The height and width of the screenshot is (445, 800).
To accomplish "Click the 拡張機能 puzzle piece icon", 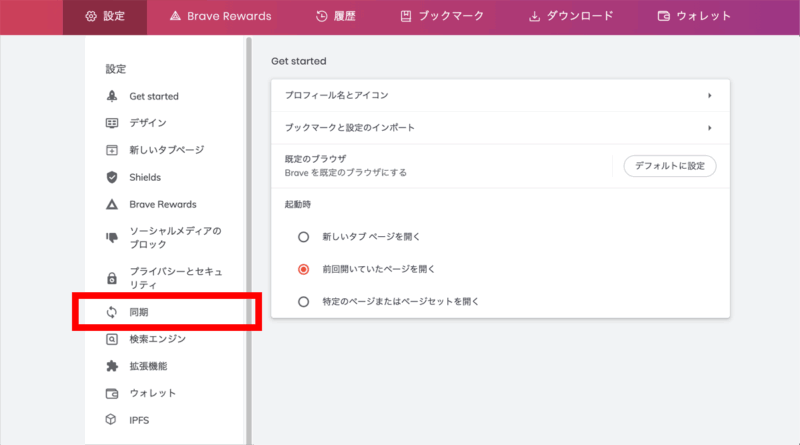I will pyautogui.click(x=112, y=366).
